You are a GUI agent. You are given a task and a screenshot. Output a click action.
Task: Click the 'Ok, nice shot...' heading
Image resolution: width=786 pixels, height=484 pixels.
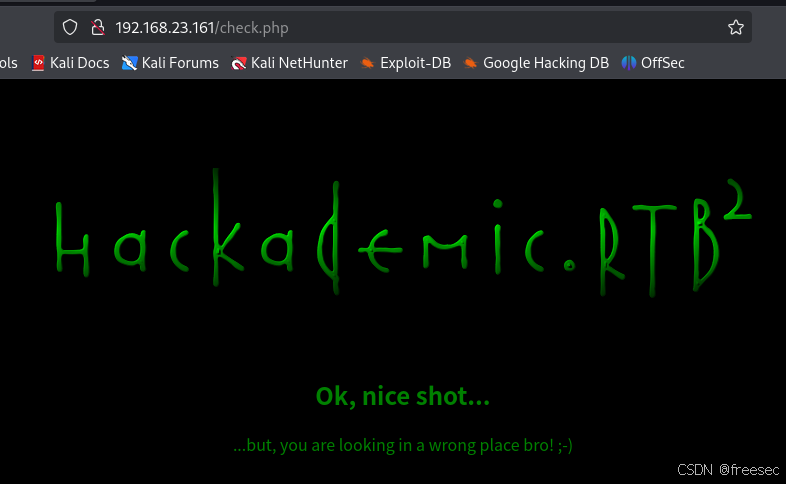pos(403,396)
